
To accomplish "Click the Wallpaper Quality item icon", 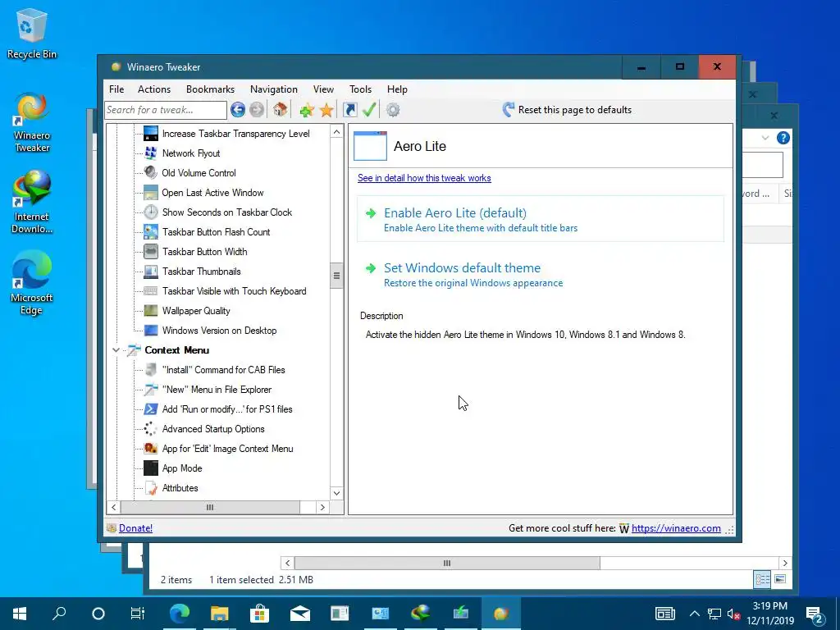I will 151,311.
